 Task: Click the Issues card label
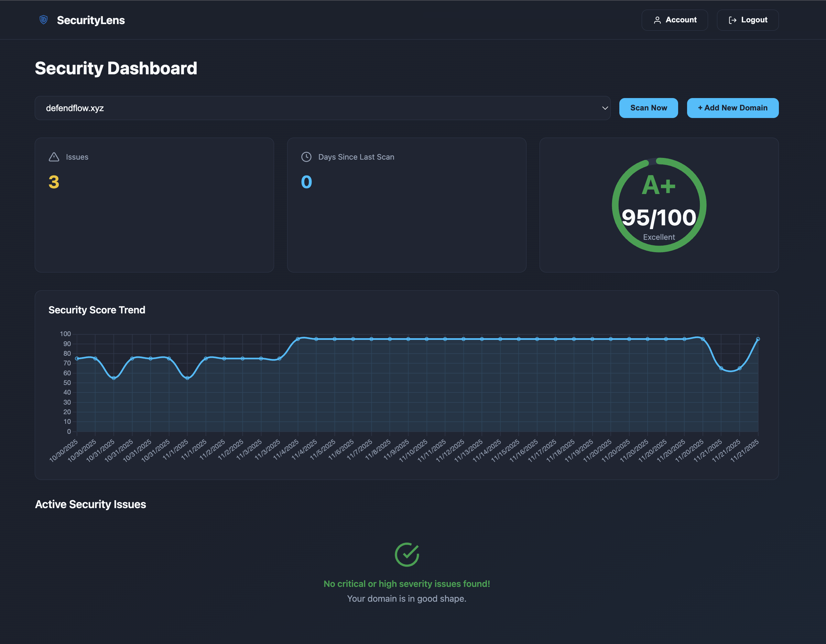(77, 157)
